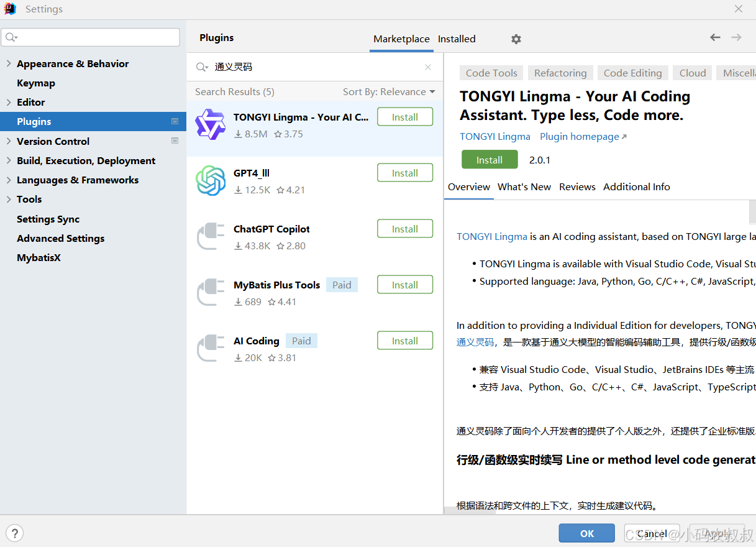Select the ChatGPT Copilot plugin title
Screen dimensions: 756x547
click(271, 229)
